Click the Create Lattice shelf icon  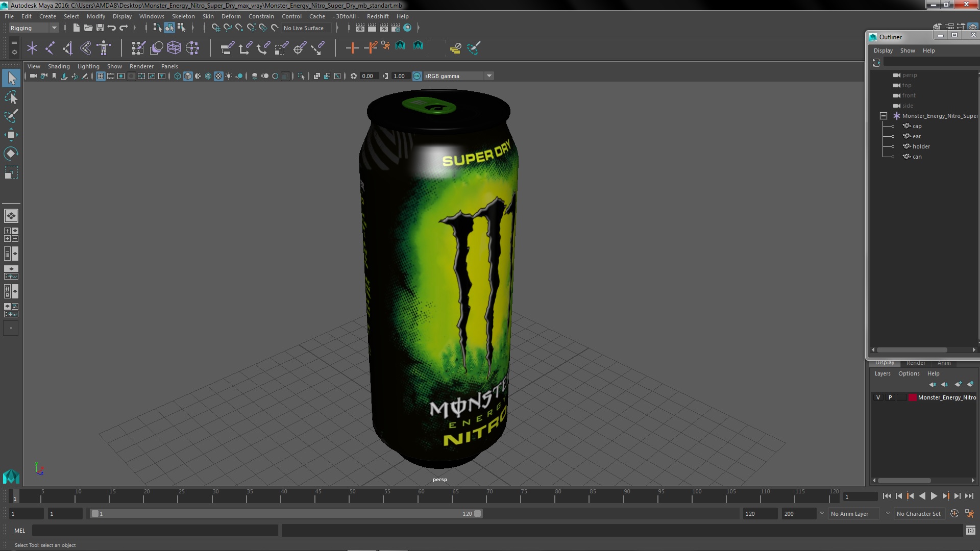tap(174, 48)
